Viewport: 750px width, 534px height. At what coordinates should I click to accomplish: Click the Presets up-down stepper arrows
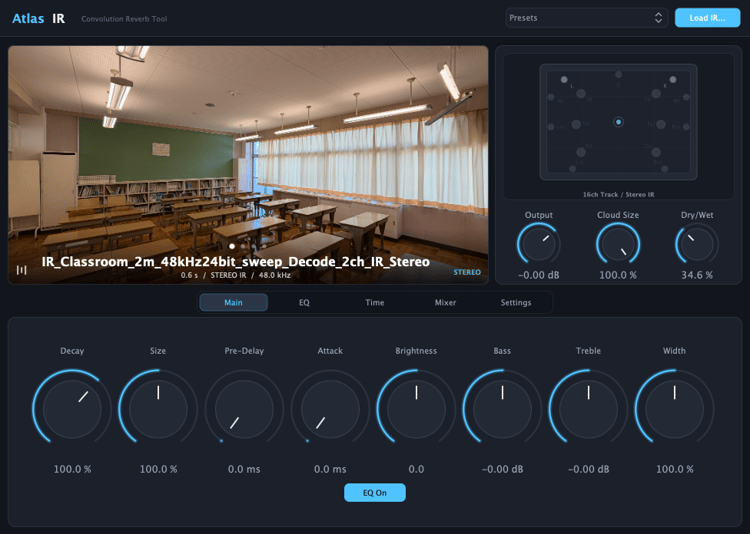[x=658, y=18]
